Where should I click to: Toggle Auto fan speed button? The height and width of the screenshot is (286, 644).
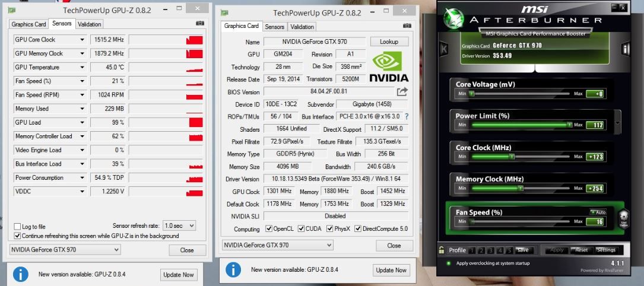[x=598, y=212]
